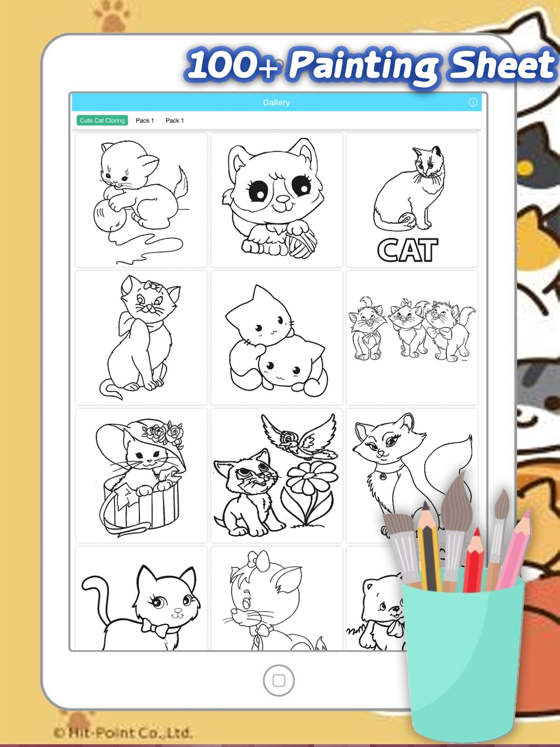
Task: Pick the three kittens with bows sheet
Action: (x=412, y=338)
